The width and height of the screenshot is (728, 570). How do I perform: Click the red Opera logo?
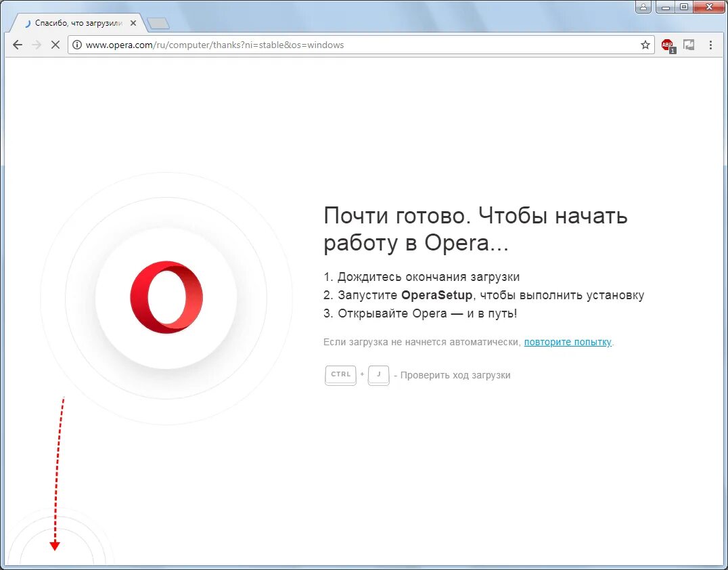click(166, 297)
